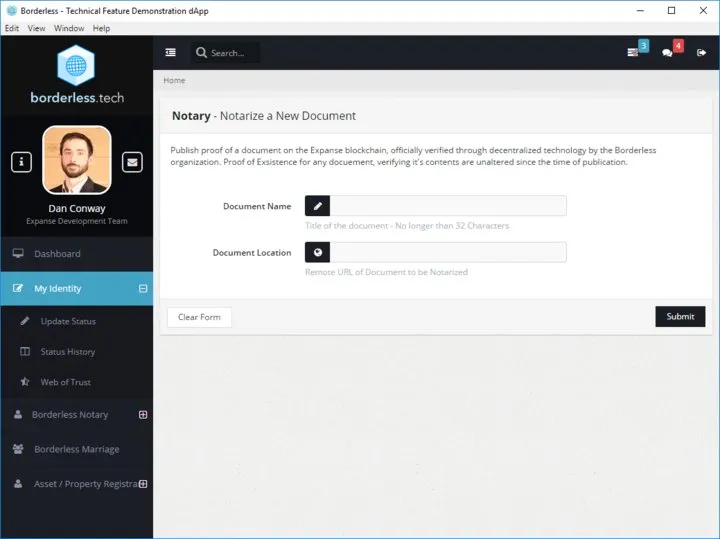720x539 pixels.
Task: Click the Status History columns icon
Action: tap(25, 352)
